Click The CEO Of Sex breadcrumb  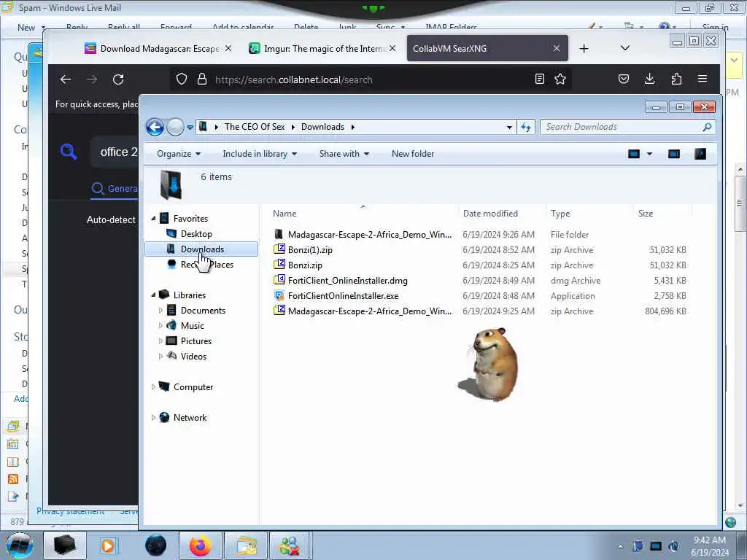pyautogui.click(x=255, y=127)
